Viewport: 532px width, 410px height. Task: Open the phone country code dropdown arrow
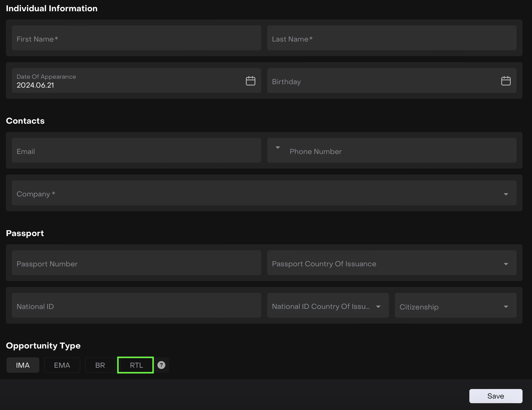278,148
